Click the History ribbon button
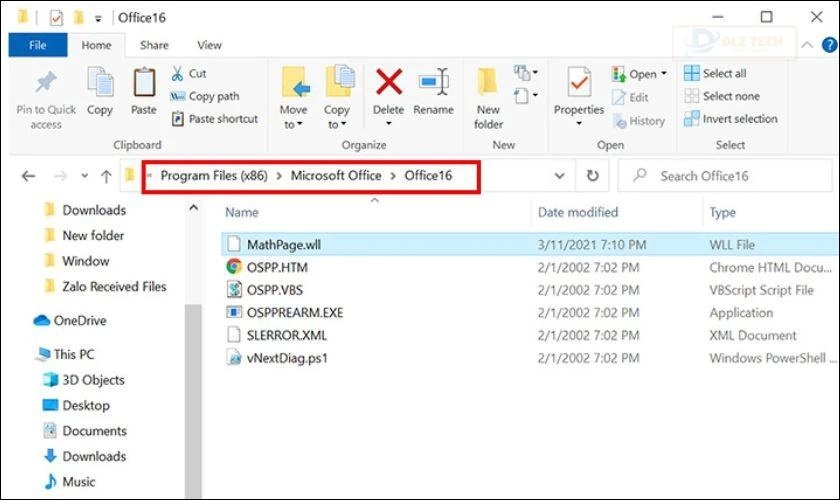Image resolution: width=840 pixels, height=500 pixels. (x=639, y=121)
